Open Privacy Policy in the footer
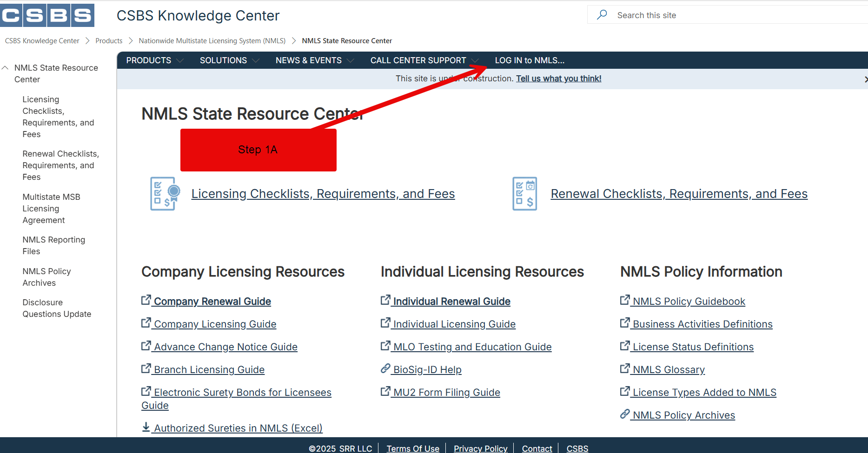 (480, 448)
